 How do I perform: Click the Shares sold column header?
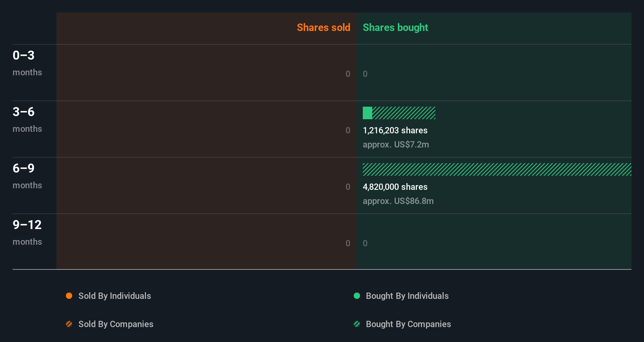(324, 27)
